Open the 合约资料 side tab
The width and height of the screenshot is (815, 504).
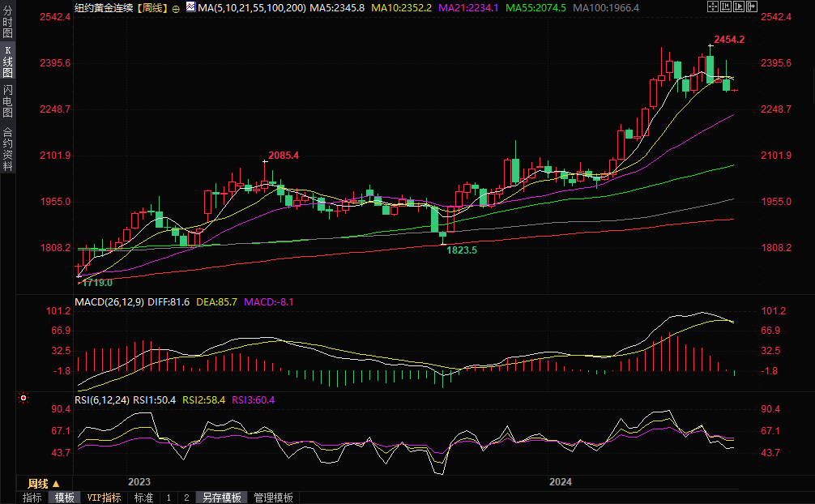click(x=7, y=150)
